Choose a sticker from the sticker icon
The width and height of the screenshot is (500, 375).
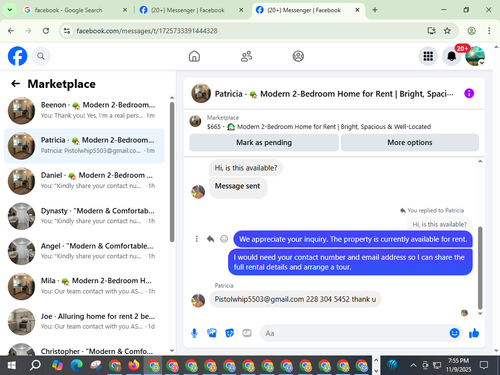pyautogui.click(x=229, y=333)
